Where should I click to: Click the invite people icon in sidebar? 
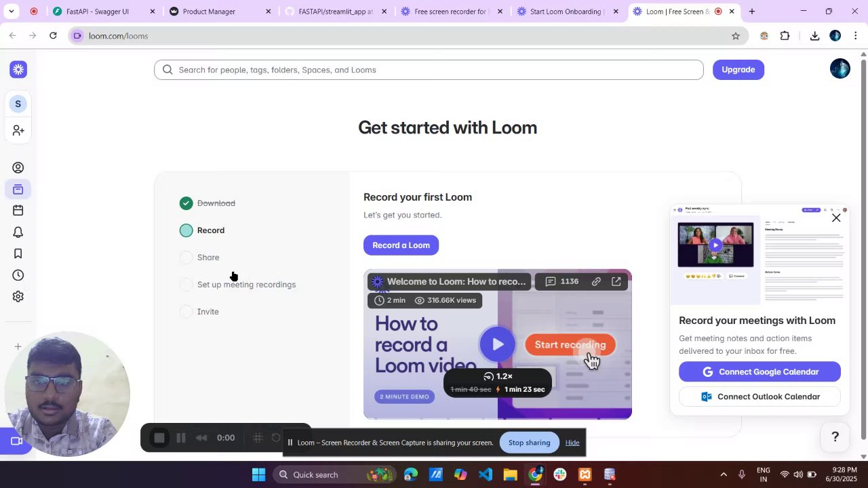(x=18, y=130)
